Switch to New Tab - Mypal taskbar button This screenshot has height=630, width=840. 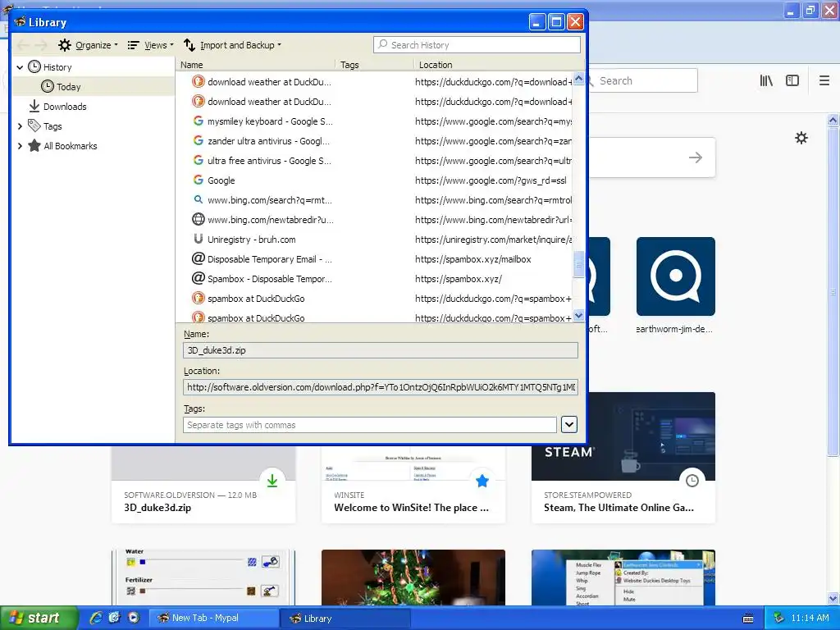[213, 619]
